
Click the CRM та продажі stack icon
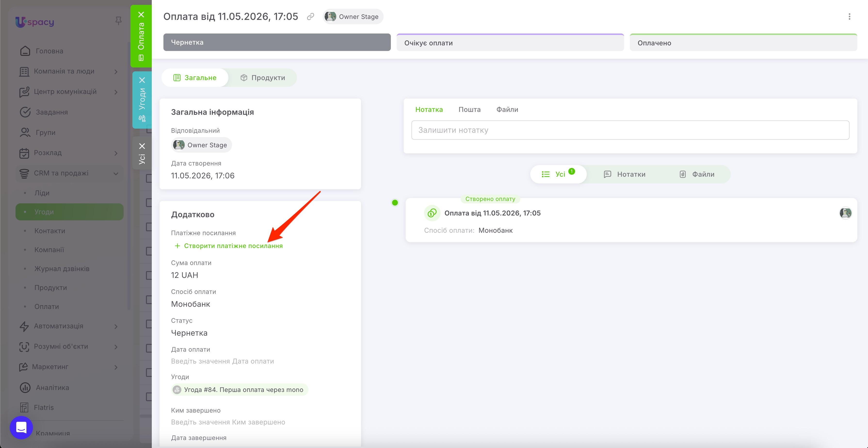24,173
